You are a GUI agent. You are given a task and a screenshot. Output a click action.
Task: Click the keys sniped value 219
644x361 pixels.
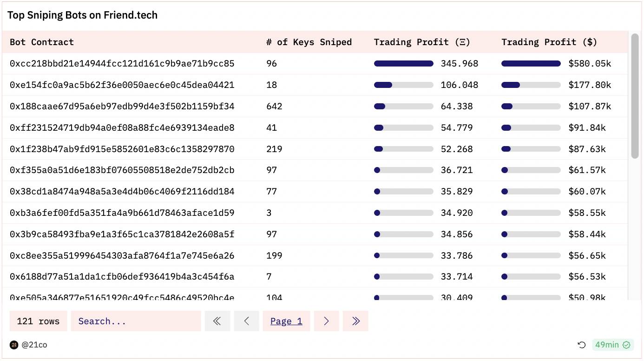click(x=274, y=149)
